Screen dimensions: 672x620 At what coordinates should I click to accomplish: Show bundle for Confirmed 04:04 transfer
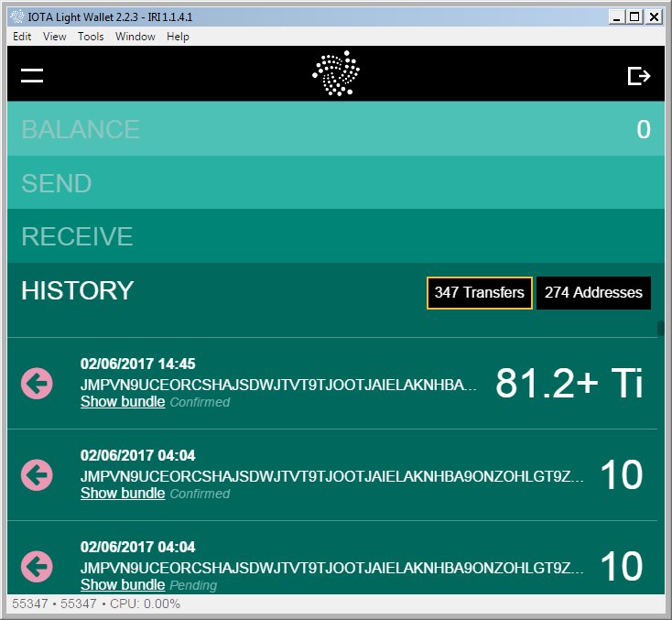[123, 493]
